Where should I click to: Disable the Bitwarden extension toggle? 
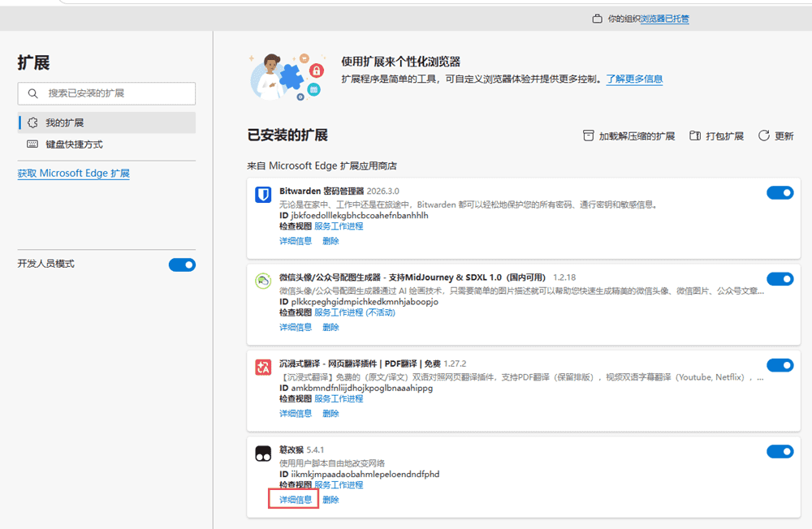(x=780, y=193)
